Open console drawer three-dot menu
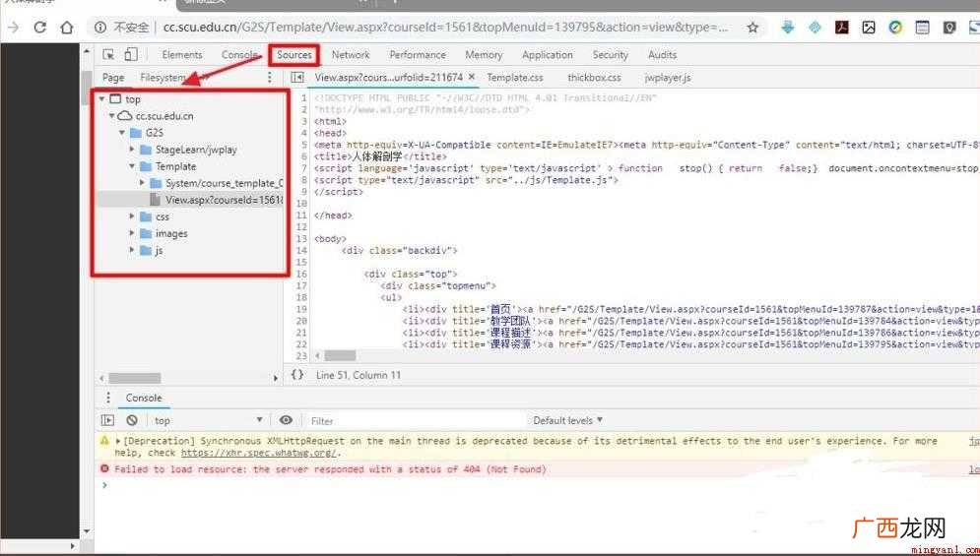This screenshot has width=980, height=556. point(108,398)
